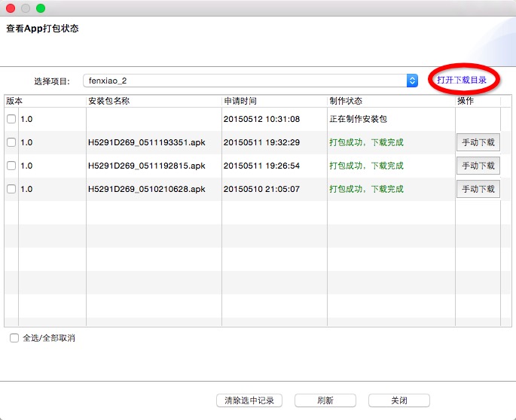Open the download directory link
Viewport: 516px width, 420px height.
461,80
